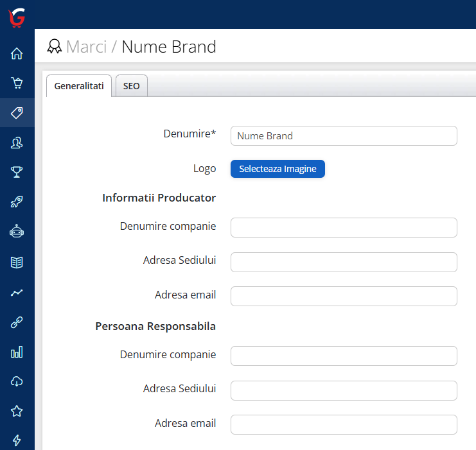This screenshot has width=476, height=450.
Task: Click the bar chart icon in sidebar
Action: (17, 352)
